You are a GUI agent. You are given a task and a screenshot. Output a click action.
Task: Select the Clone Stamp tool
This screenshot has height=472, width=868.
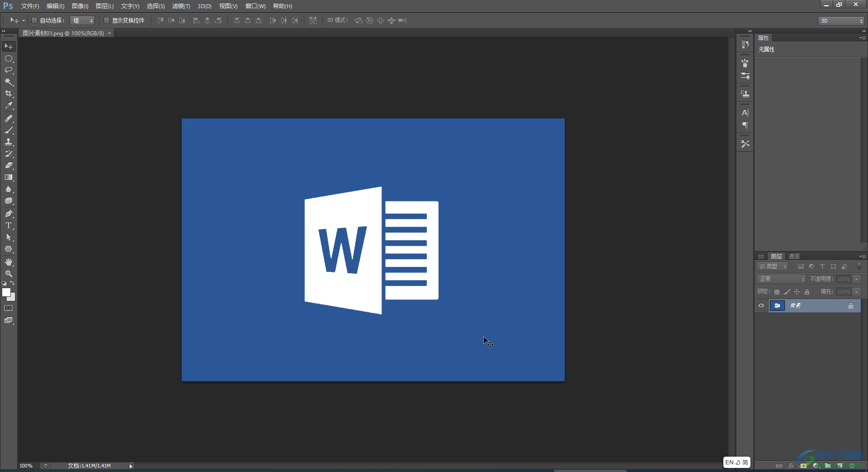(9, 142)
